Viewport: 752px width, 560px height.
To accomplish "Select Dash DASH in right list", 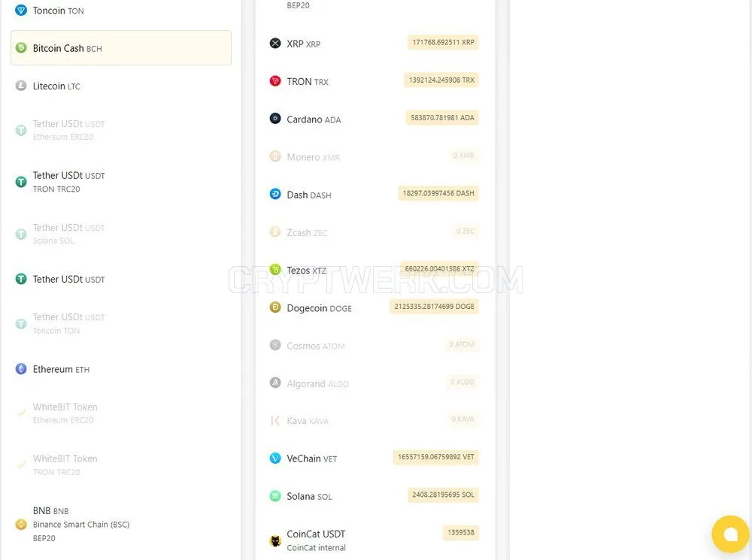I will [x=374, y=194].
